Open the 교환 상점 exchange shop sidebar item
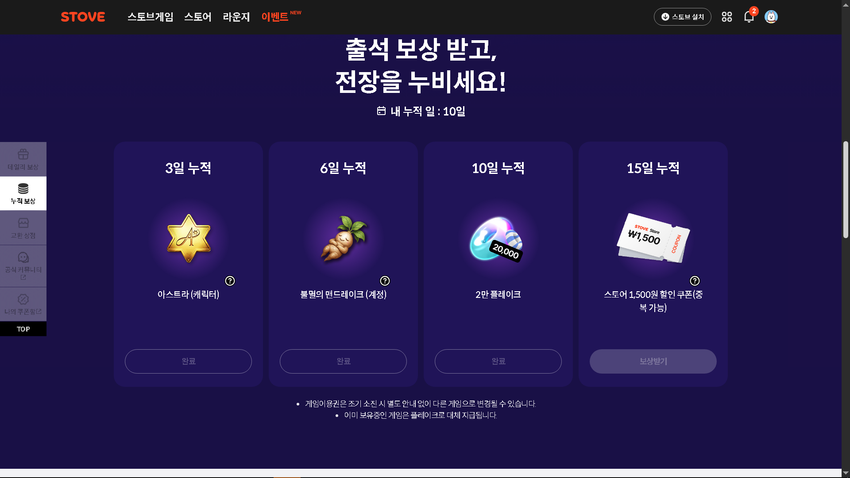The width and height of the screenshot is (850, 478). [x=23, y=228]
